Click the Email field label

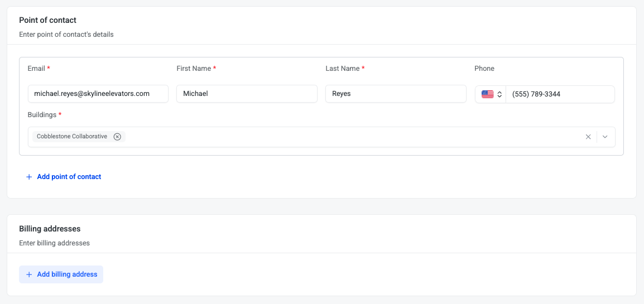[x=36, y=69]
